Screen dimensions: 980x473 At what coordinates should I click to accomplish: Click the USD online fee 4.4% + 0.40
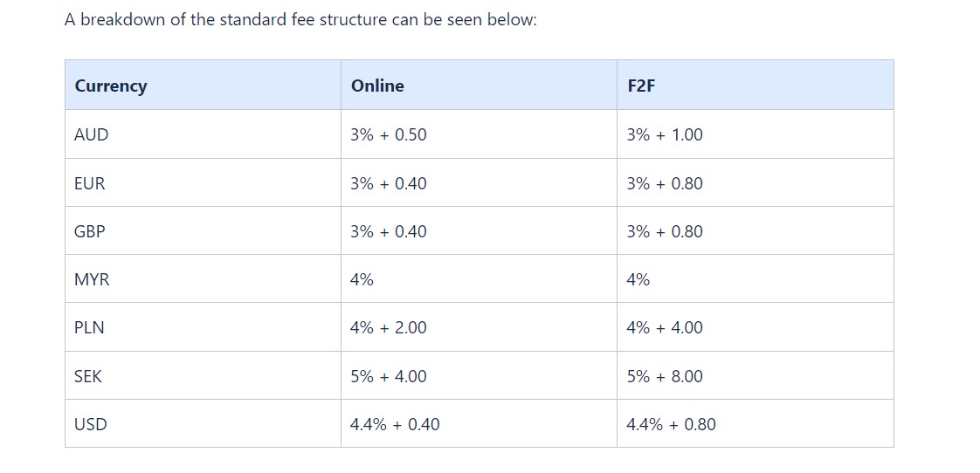[x=395, y=424]
